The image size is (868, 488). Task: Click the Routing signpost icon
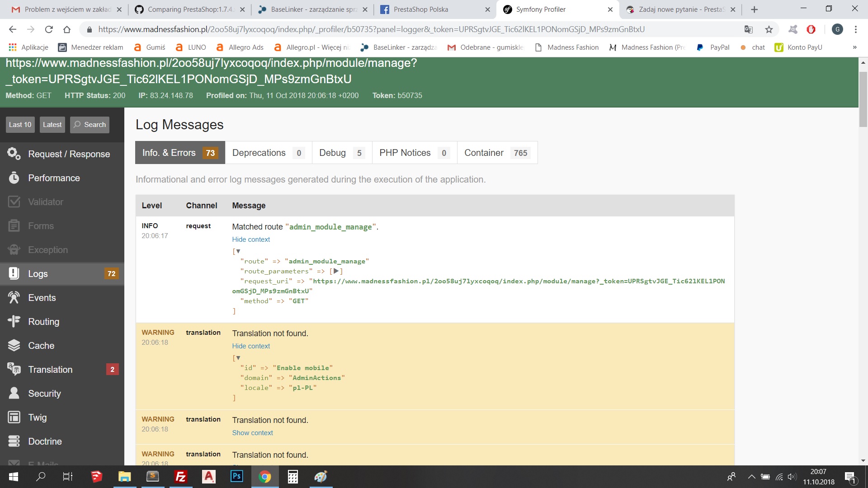[14, 322]
